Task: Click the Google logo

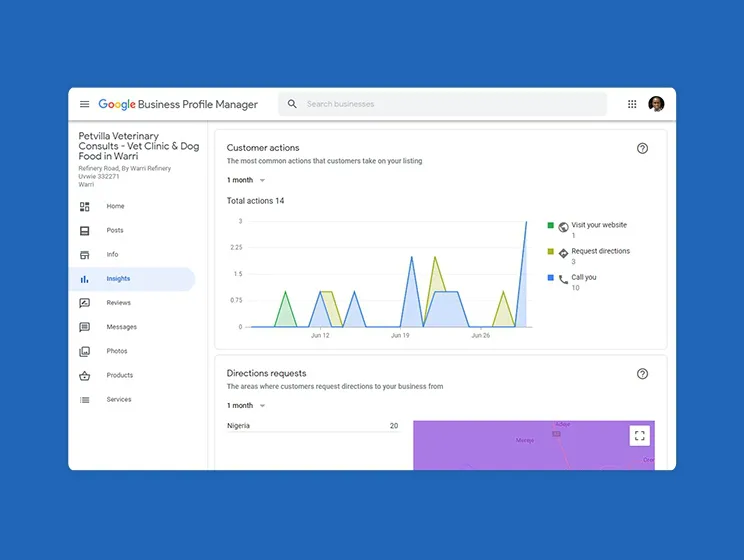Action: [117, 104]
